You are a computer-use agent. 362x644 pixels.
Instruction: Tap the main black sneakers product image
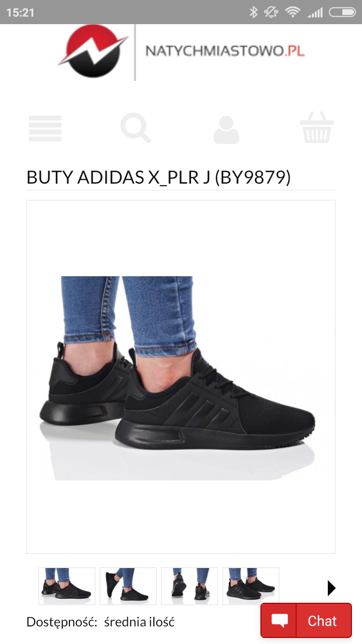181,377
